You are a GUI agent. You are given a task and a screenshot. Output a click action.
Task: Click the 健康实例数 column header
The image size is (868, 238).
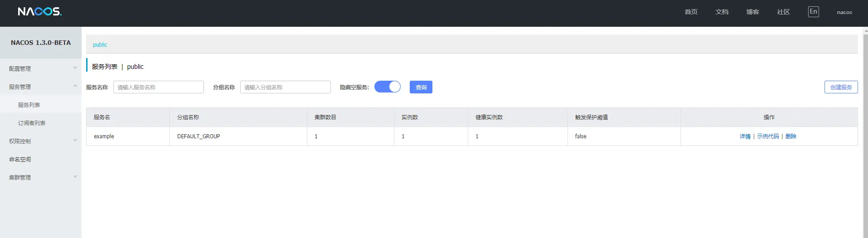tap(518, 117)
